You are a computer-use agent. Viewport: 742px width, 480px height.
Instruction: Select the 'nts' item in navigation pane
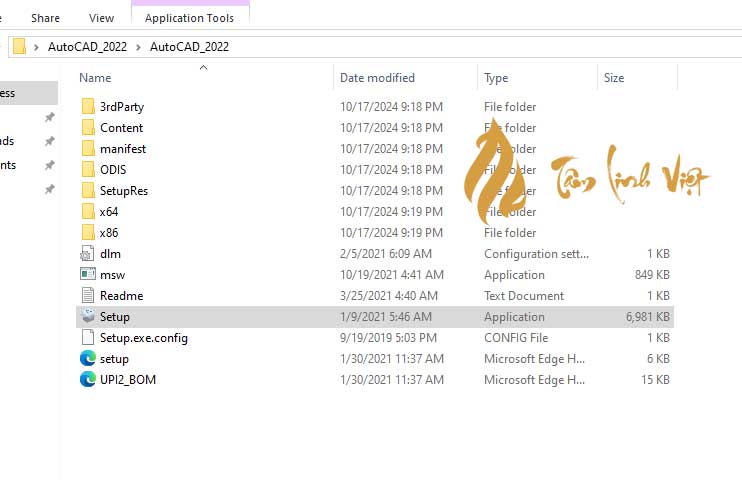(x=8, y=165)
